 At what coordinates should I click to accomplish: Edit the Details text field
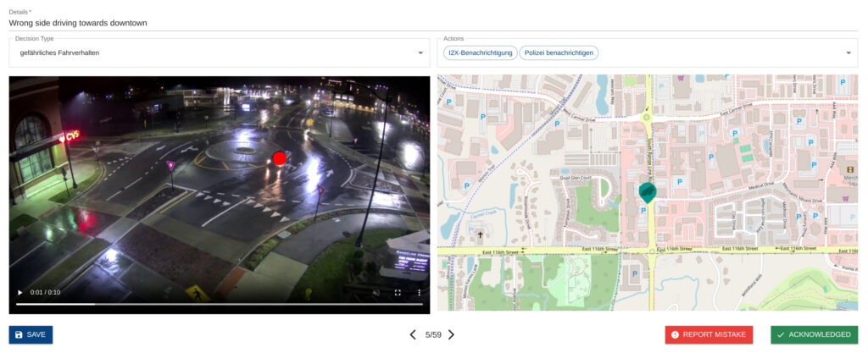point(433,23)
